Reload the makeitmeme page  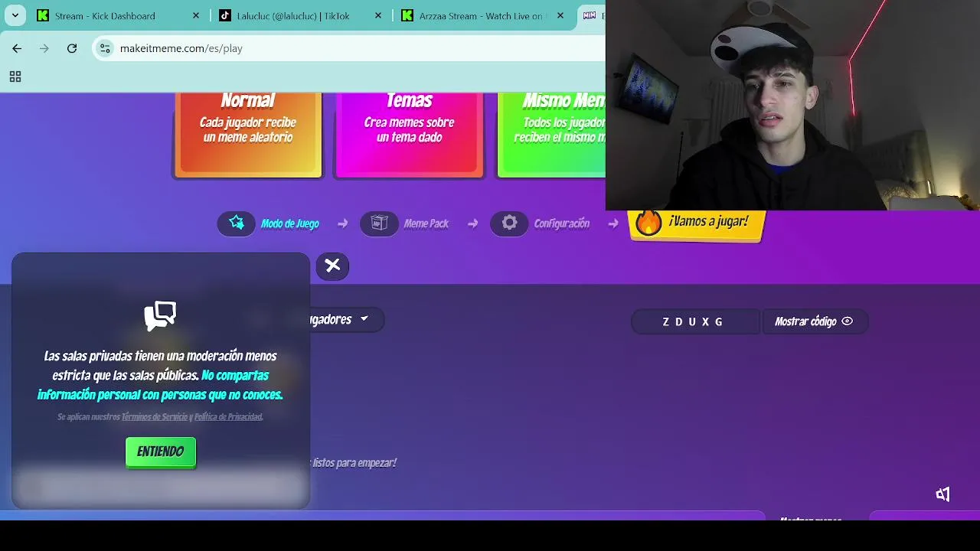(x=72, y=48)
